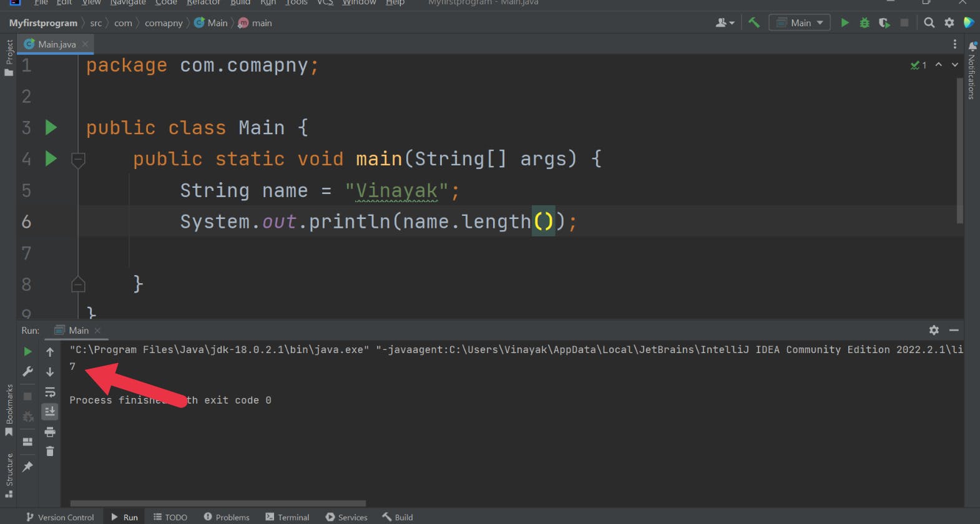Open run configuration wrench in Run panel
980x524 pixels.
pos(27,372)
